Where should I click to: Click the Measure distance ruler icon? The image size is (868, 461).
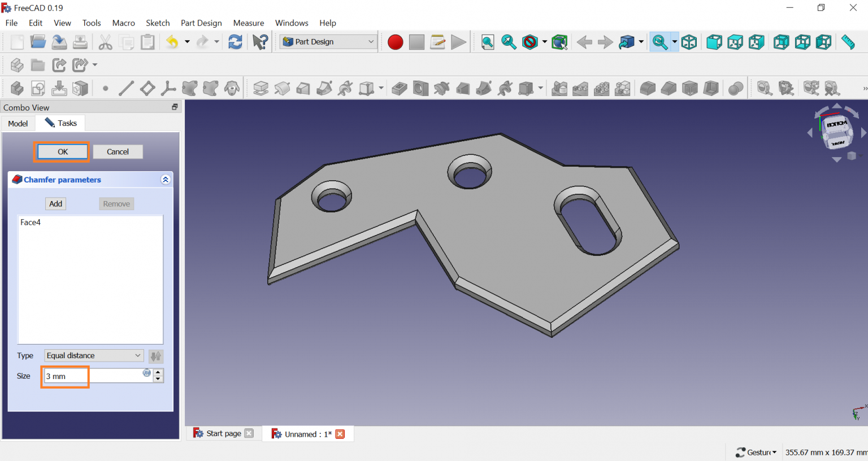tap(848, 42)
